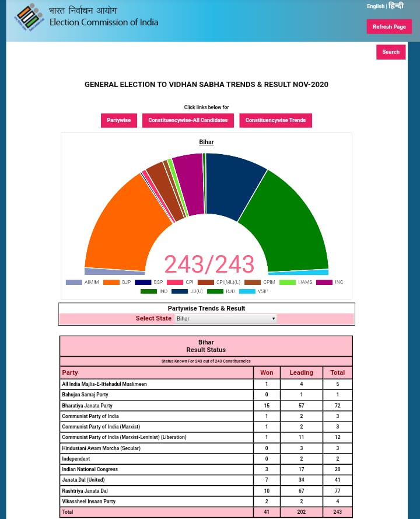Click 'All India Majlis-E-Ittehadul Muslimeen' row name
This screenshot has width=420, height=519.
104,384
